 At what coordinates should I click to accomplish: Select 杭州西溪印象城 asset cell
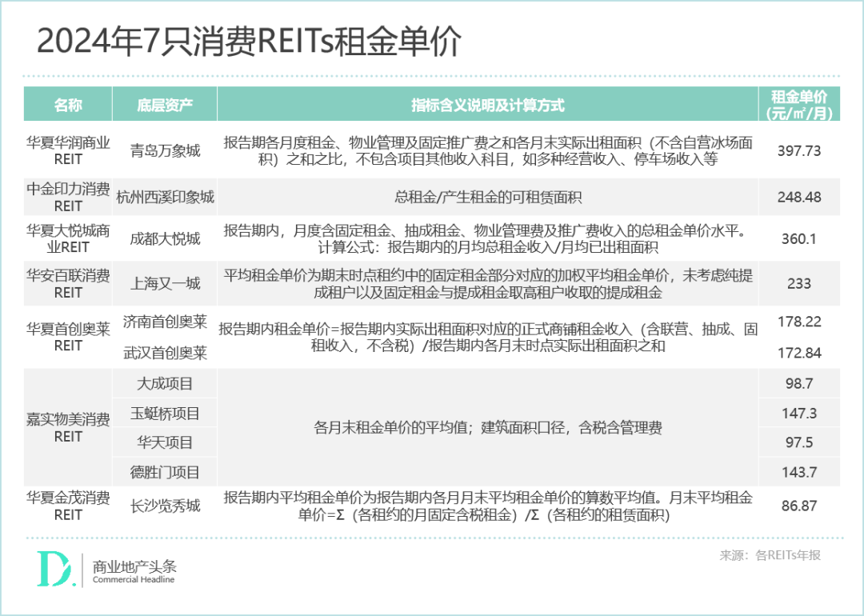click(166, 194)
